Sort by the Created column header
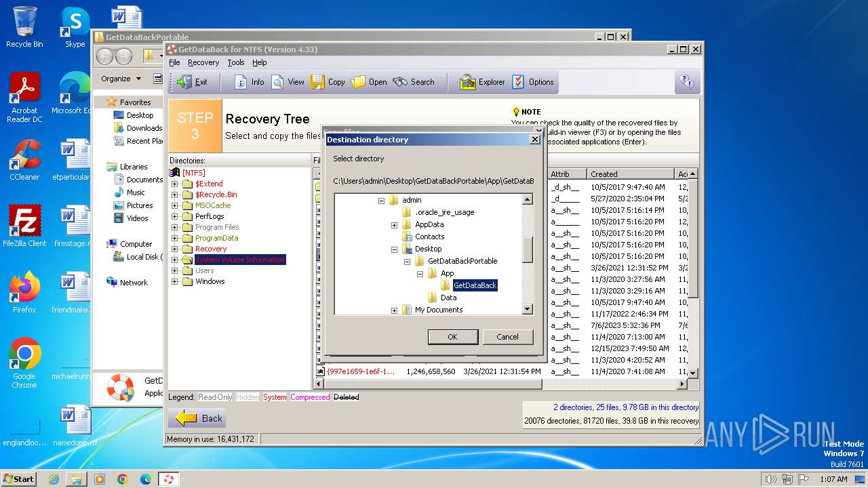This screenshot has height=488, width=868. 631,174
